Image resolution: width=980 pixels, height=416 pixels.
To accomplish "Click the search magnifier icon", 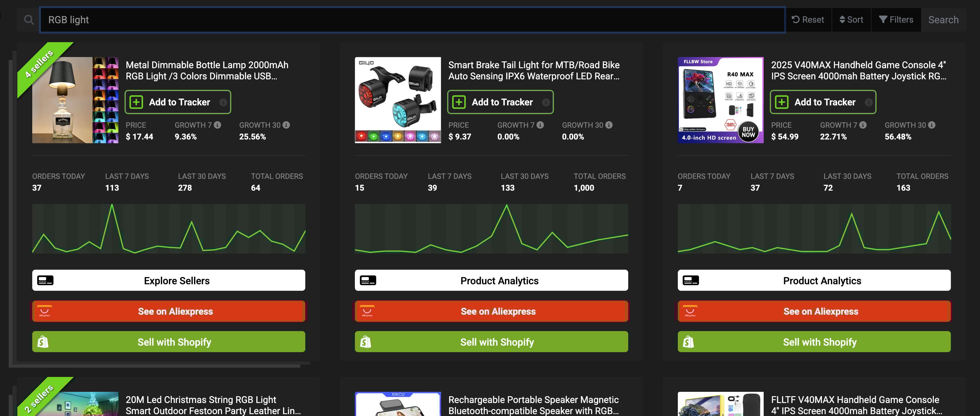I will [x=29, y=20].
